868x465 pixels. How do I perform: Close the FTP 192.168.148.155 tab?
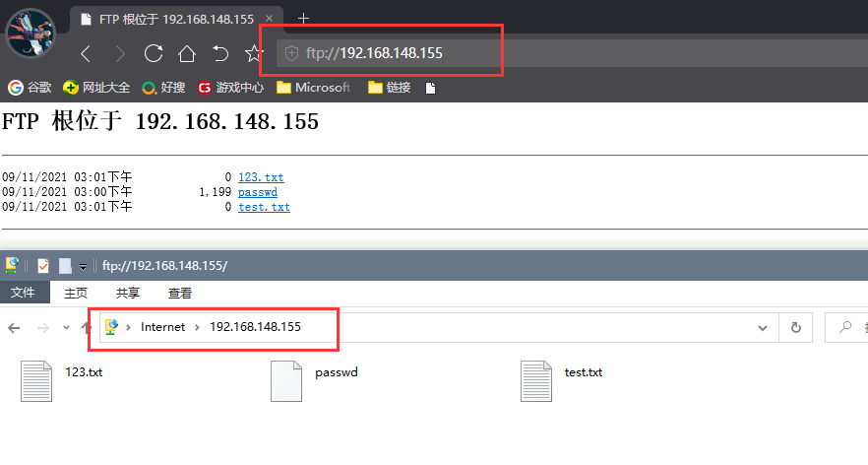[x=269, y=19]
